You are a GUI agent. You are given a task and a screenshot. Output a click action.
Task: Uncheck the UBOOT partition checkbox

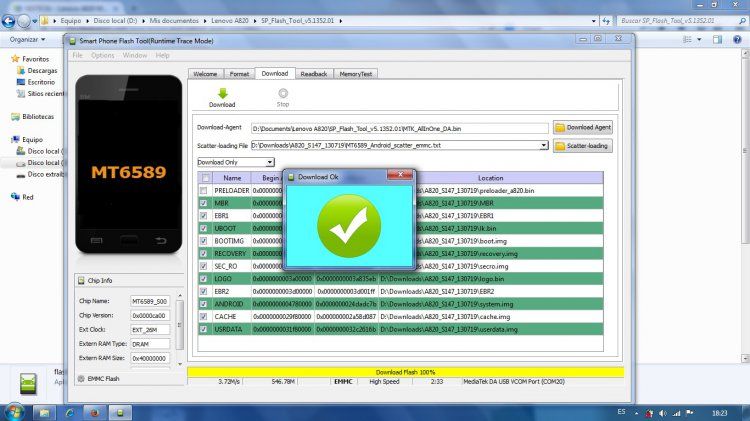(204, 228)
